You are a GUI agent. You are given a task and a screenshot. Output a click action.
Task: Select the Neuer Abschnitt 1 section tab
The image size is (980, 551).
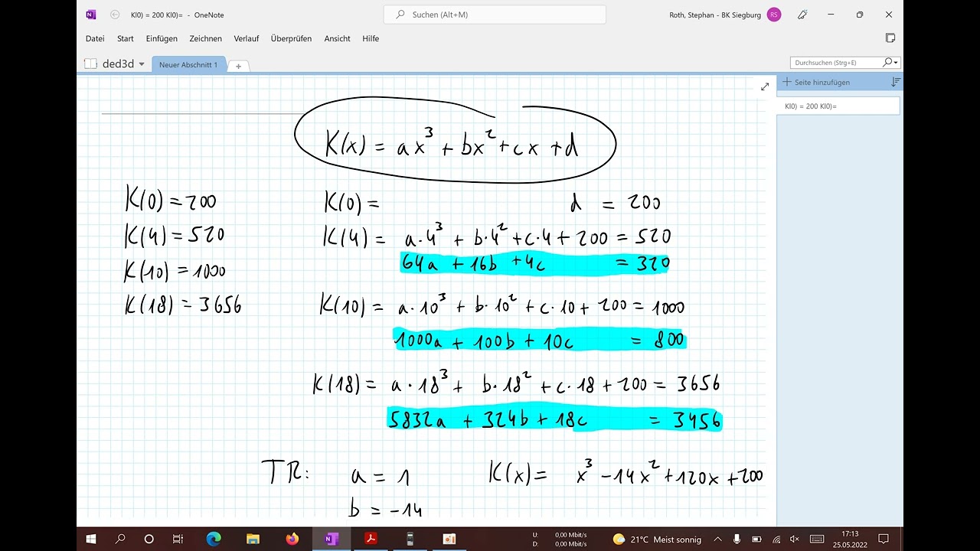[x=188, y=65]
